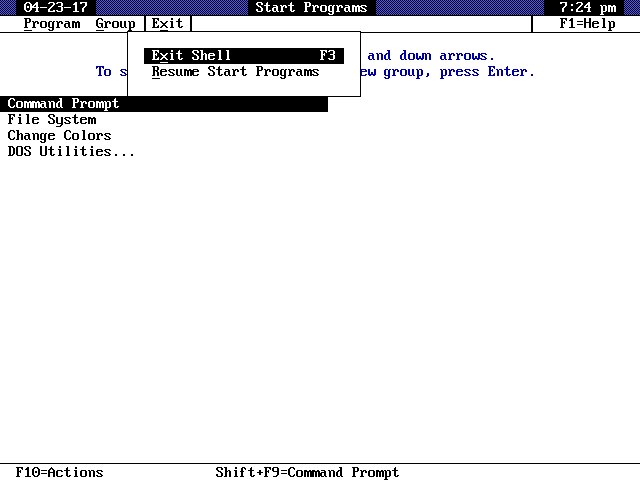Open the DOS Utilities... group

[71, 152]
